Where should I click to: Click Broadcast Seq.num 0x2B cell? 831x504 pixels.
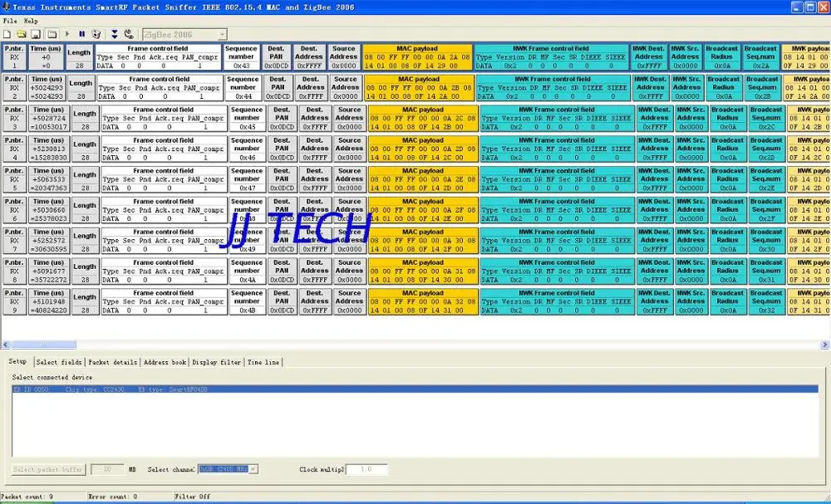coord(763,88)
